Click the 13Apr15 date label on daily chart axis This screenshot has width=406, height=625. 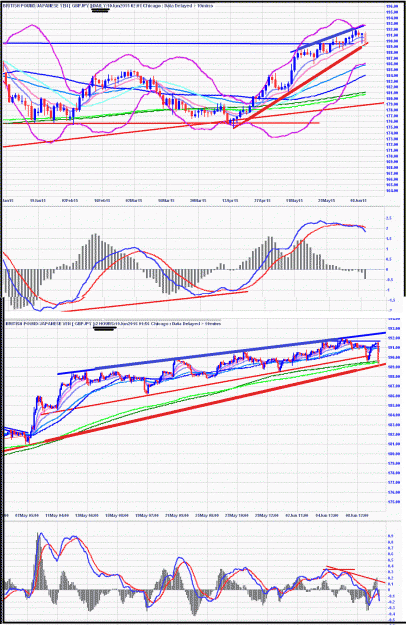pos(230,200)
